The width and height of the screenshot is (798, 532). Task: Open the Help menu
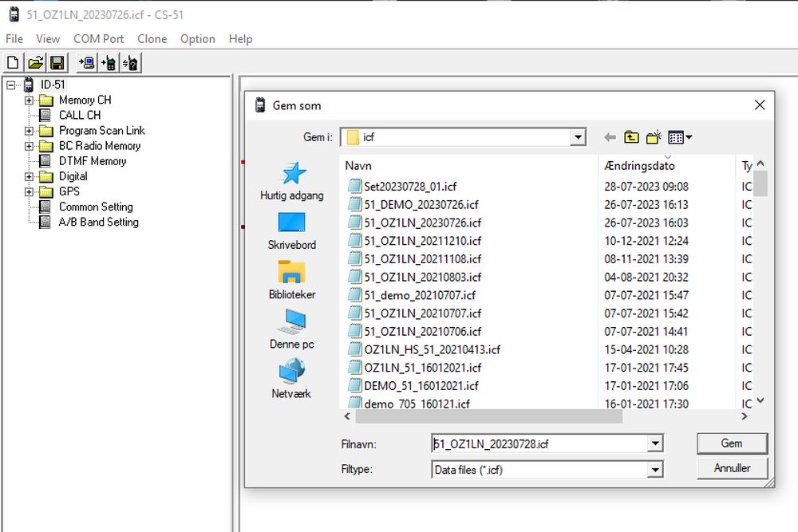(240, 39)
